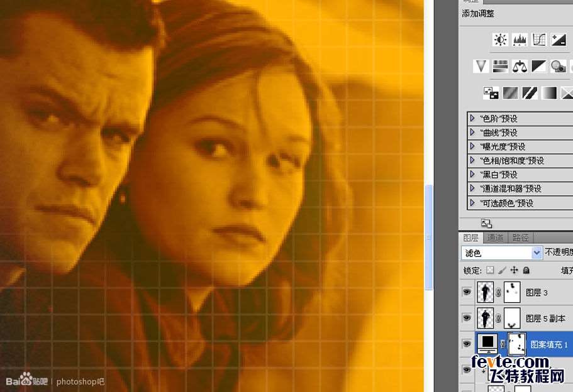Select 图层 3 layer thumbnail
The image size is (573, 392).
486,292
